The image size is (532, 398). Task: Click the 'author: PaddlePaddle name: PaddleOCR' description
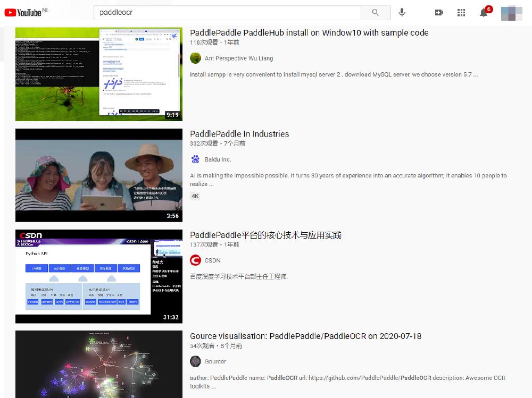[x=348, y=382]
